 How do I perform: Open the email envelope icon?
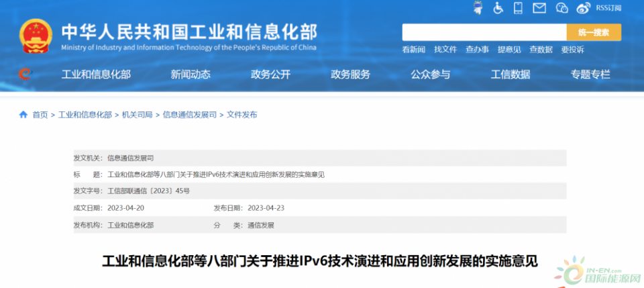click(x=539, y=8)
